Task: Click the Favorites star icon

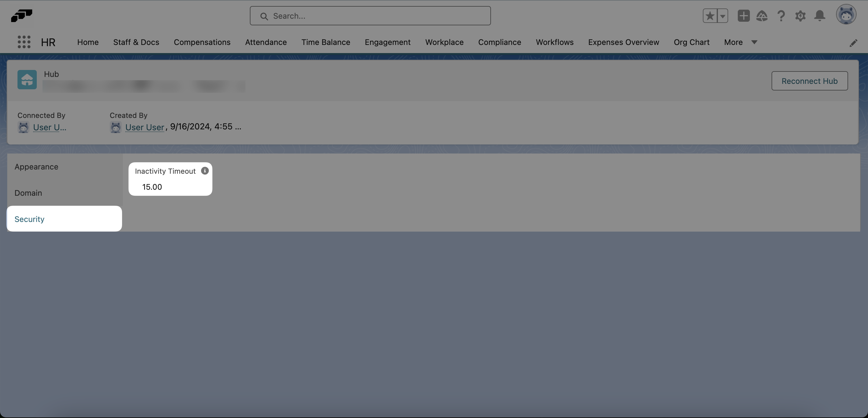Action: point(710,16)
